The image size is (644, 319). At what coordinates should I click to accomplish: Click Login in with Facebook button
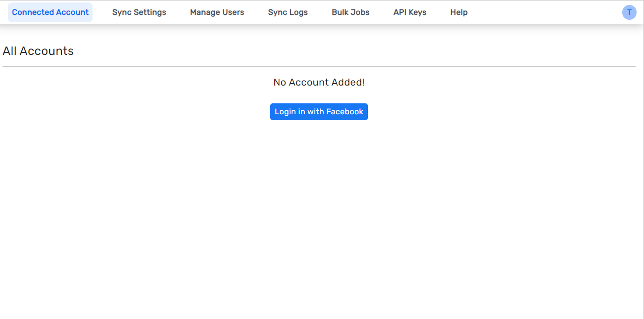(319, 112)
